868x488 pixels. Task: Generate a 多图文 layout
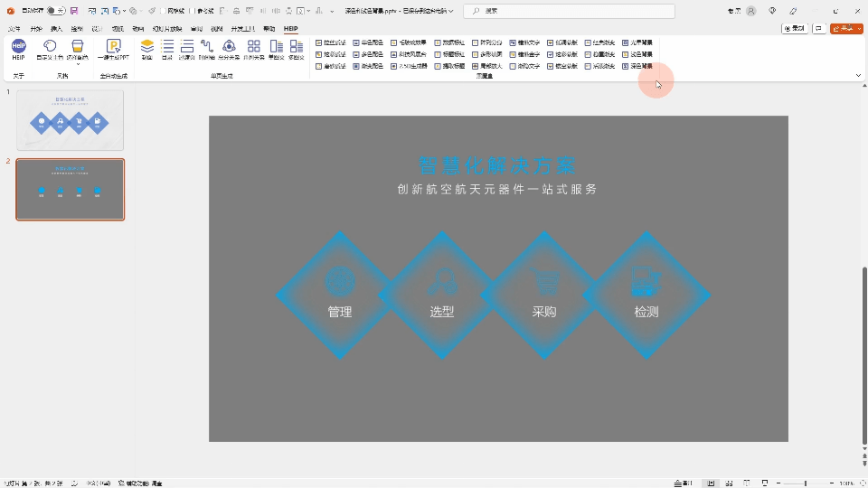click(297, 49)
